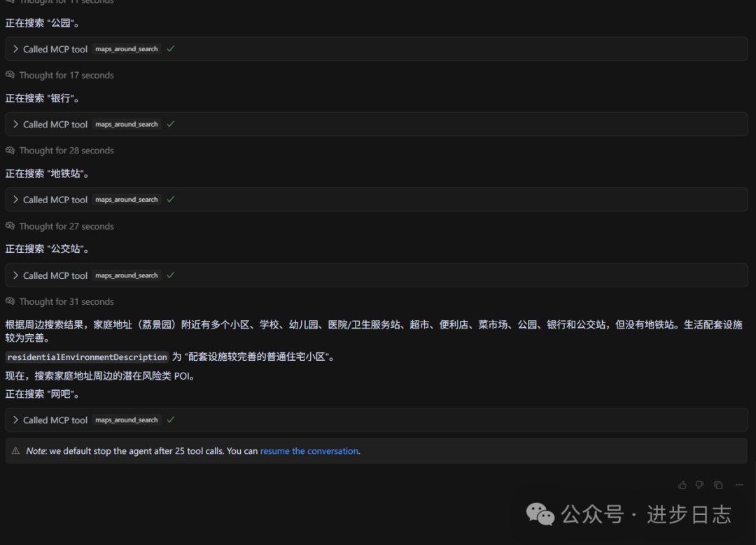This screenshot has height=545, width=756.
Task: Click the maps_around_search tag in the 公园 tool call
Action: click(x=126, y=49)
